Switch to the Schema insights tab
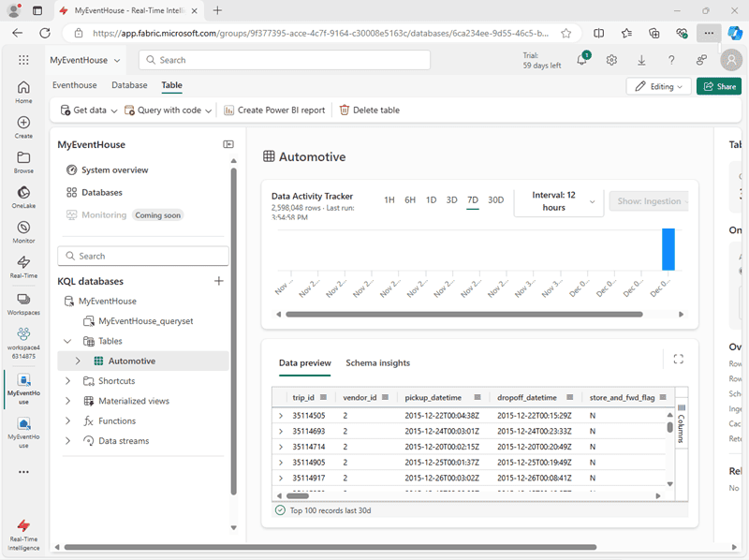749x560 pixels. click(377, 362)
